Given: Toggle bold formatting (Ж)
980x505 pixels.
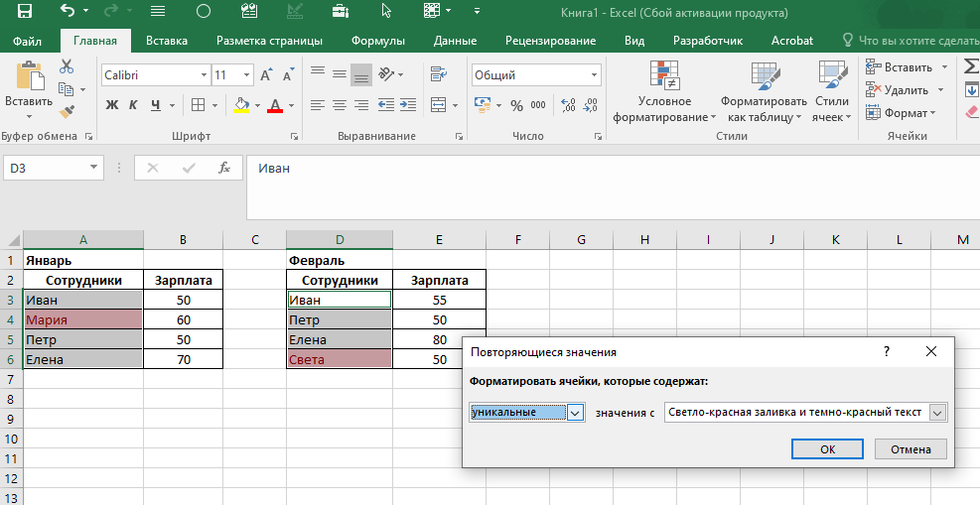Looking at the screenshot, I should [112, 105].
